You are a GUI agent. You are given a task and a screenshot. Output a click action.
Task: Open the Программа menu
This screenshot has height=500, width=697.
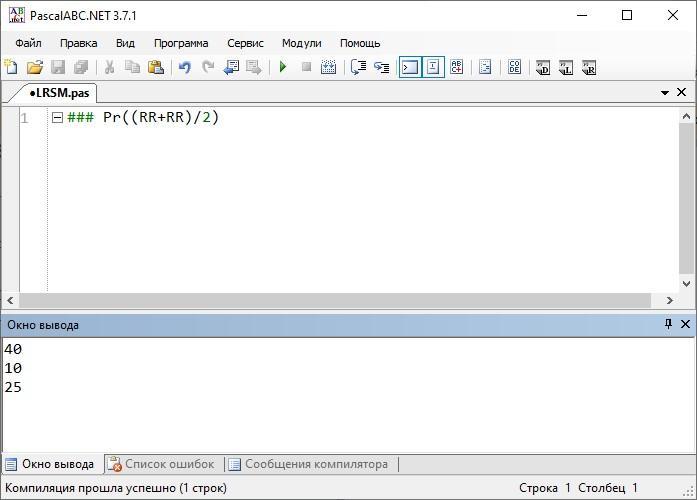pos(181,43)
